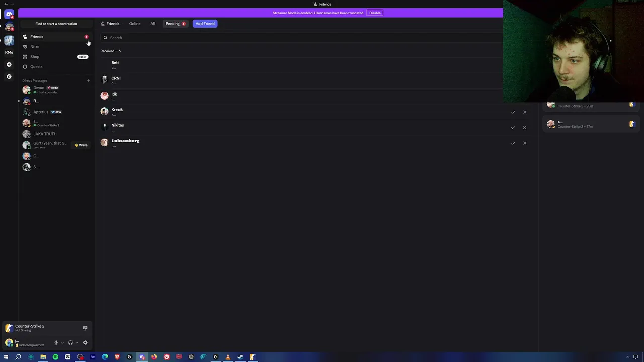Open DM with JAKA TRUTH
The height and width of the screenshot is (362, 644).
[56, 134]
